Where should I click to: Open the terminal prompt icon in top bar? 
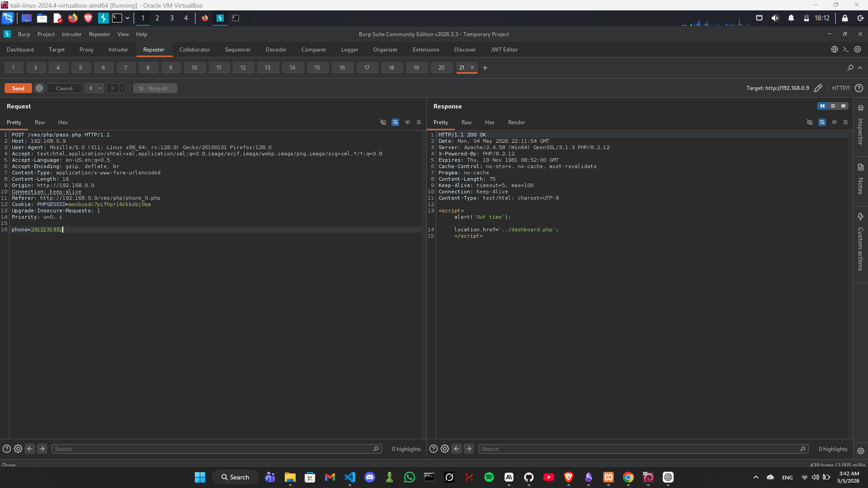[846, 49]
